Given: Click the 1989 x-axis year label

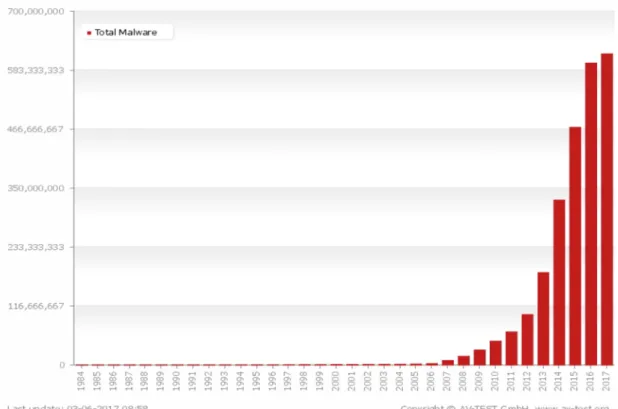Looking at the screenshot, I should tap(161, 381).
